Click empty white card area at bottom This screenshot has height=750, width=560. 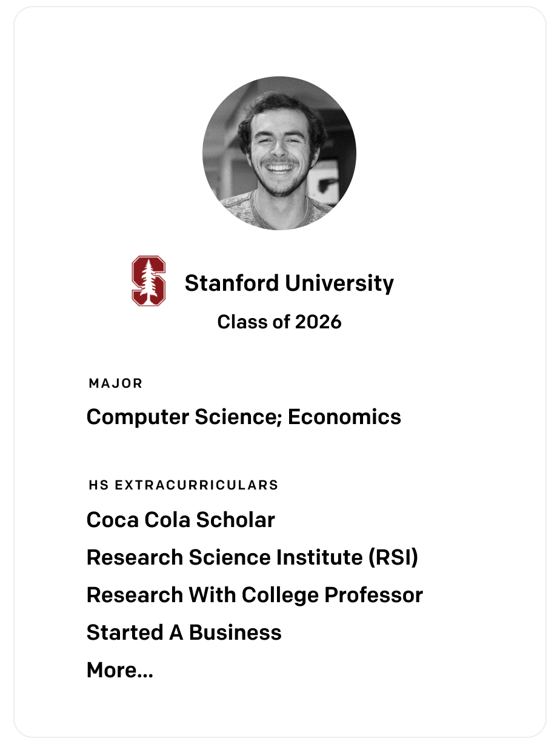pos(279,709)
